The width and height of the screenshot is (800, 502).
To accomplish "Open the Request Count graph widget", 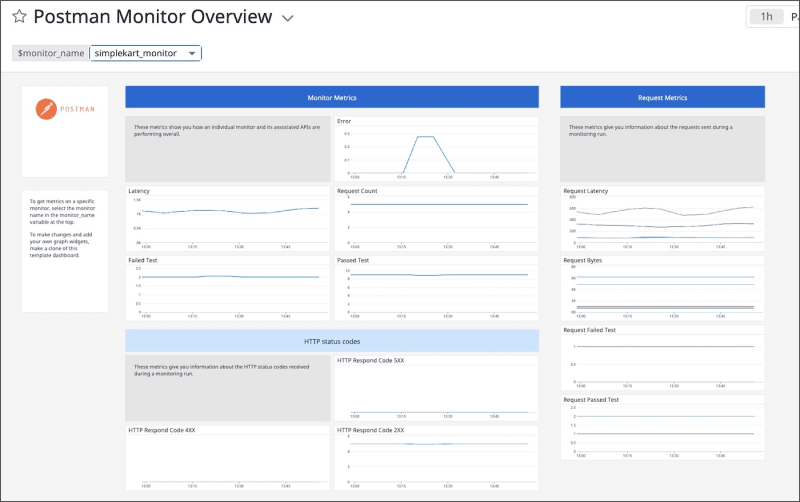I will coord(436,218).
